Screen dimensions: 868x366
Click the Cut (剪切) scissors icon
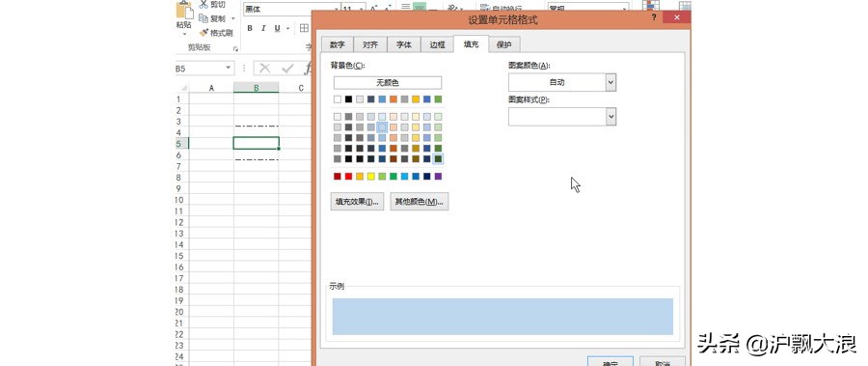(x=203, y=5)
